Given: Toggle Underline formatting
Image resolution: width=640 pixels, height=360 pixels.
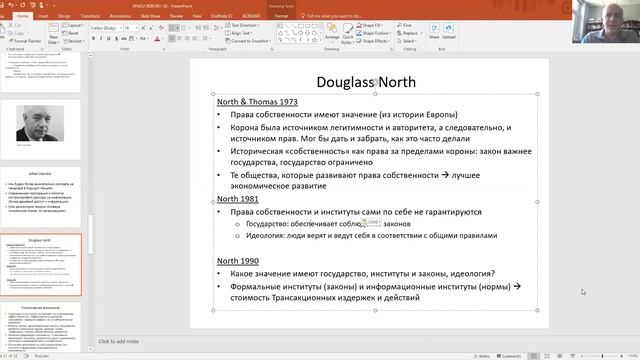Looking at the screenshot, I should coord(108,38).
